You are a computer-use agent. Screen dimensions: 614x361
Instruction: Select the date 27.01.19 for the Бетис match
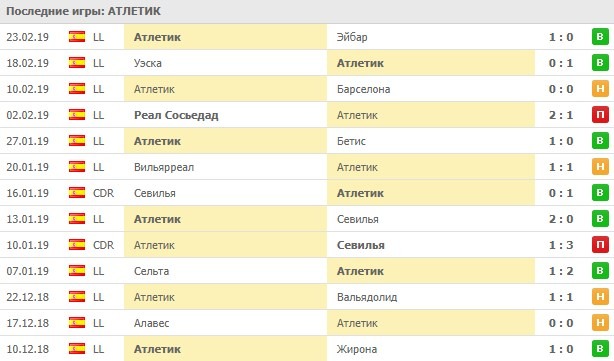[27, 141]
